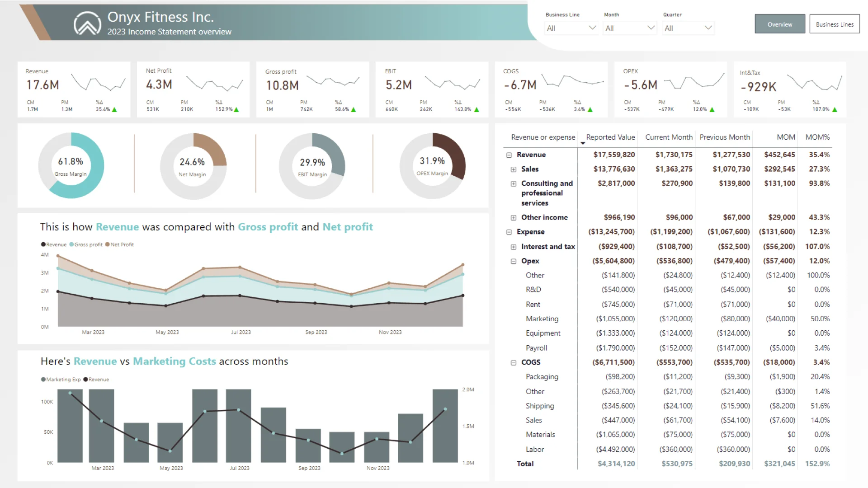Collapse the Revenue row in the table
The image size is (868, 488).
click(x=509, y=155)
